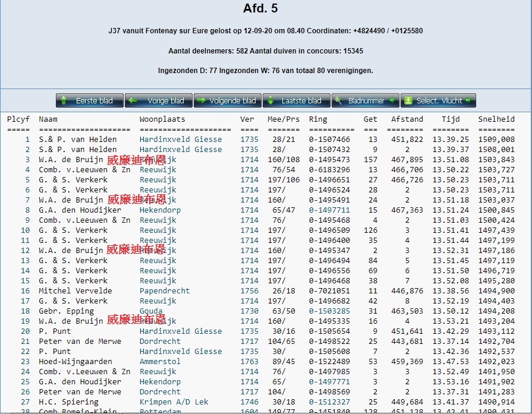Advance with Volgende blad button
532x414 pixels.
click(228, 101)
